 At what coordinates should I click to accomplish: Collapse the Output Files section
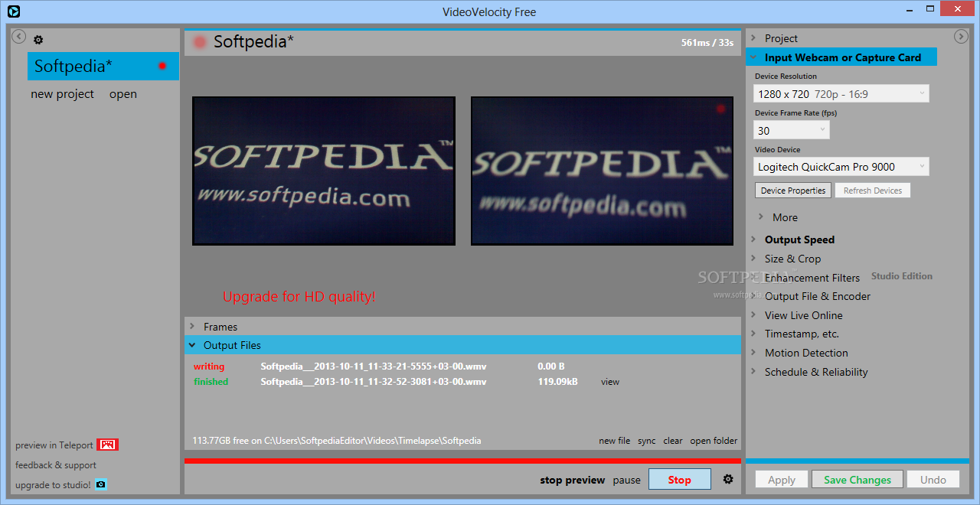coord(462,345)
